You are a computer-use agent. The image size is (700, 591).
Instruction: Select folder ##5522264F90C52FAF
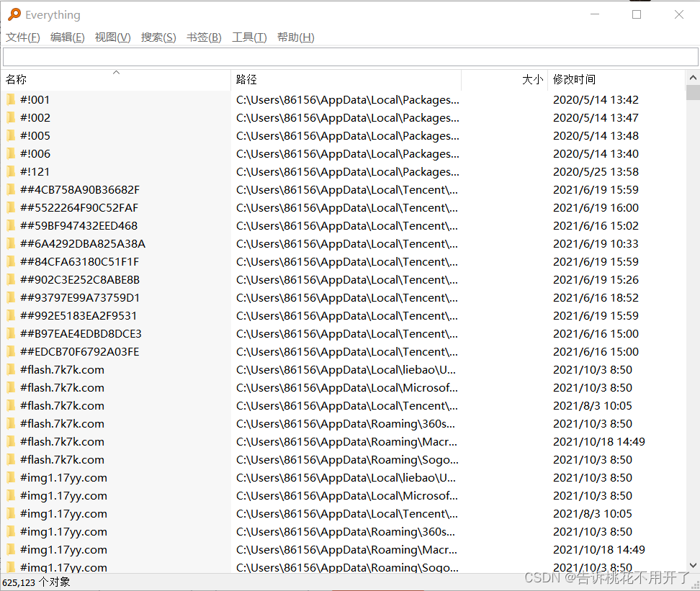click(x=79, y=207)
